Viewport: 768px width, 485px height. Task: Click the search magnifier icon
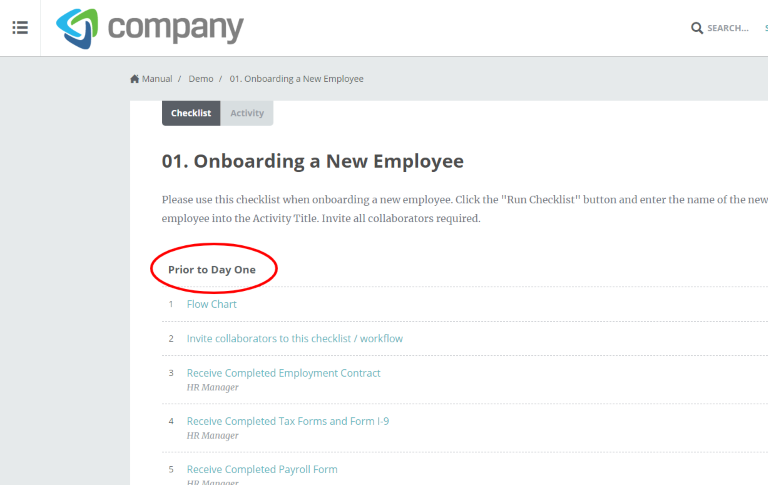696,28
